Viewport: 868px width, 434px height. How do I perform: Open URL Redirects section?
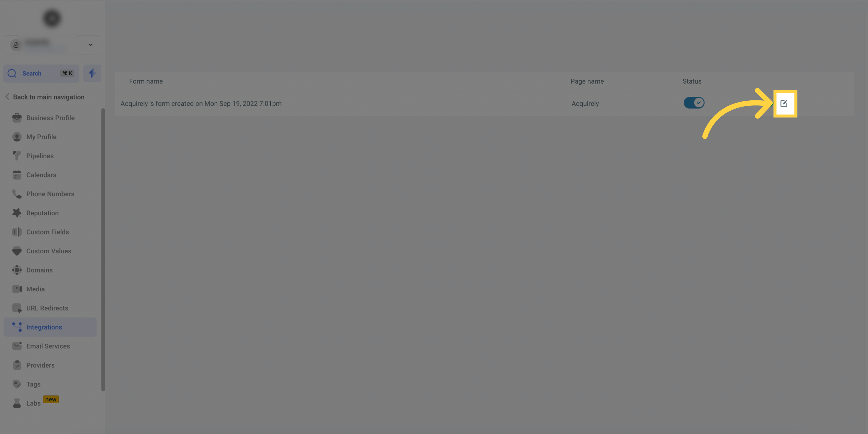click(x=47, y=308)
